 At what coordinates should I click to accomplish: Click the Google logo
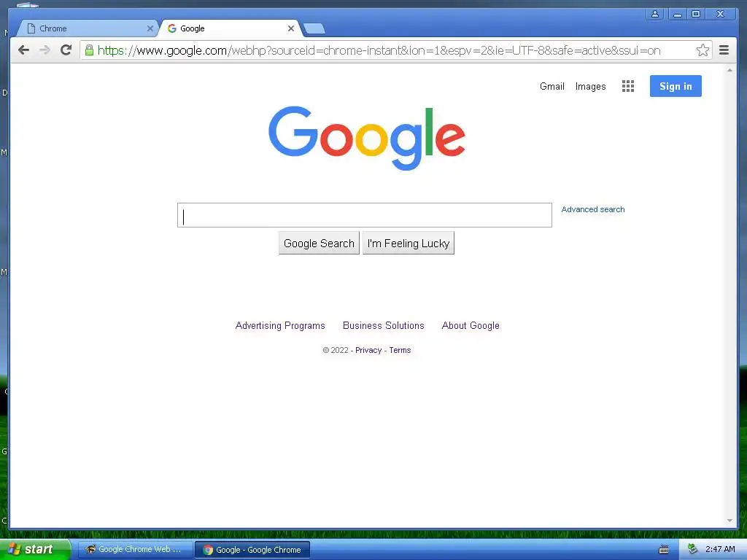click(x=366, y=138)
